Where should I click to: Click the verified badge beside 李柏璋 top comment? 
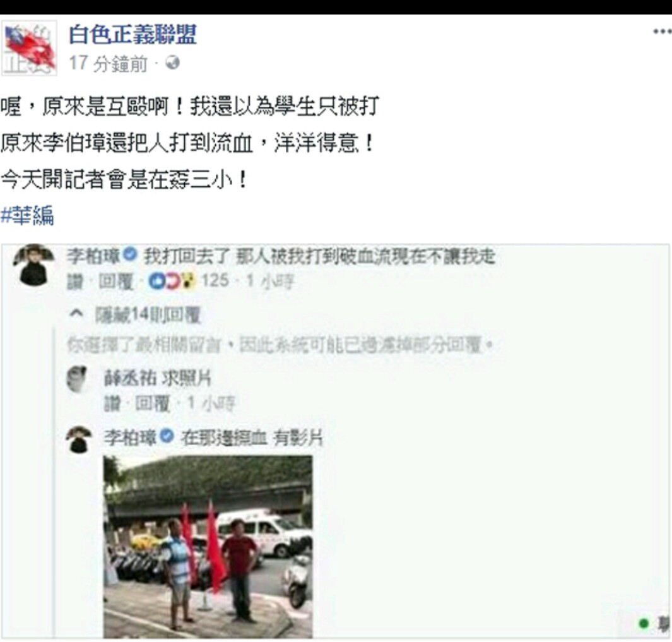click(x=130, y=254)
